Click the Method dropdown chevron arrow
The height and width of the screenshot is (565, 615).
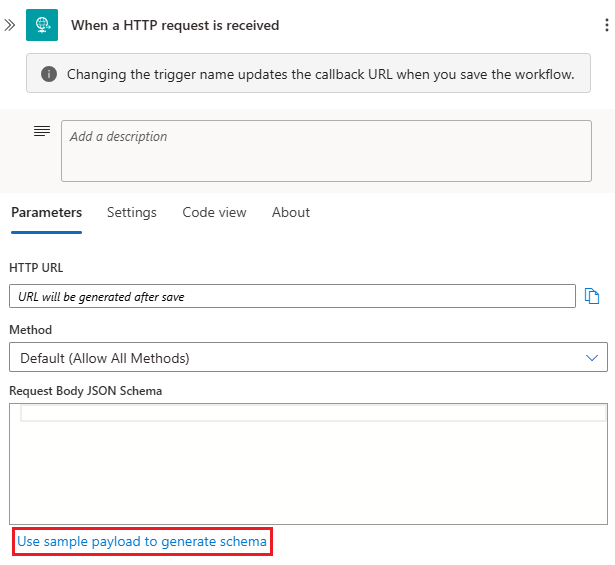590,357
